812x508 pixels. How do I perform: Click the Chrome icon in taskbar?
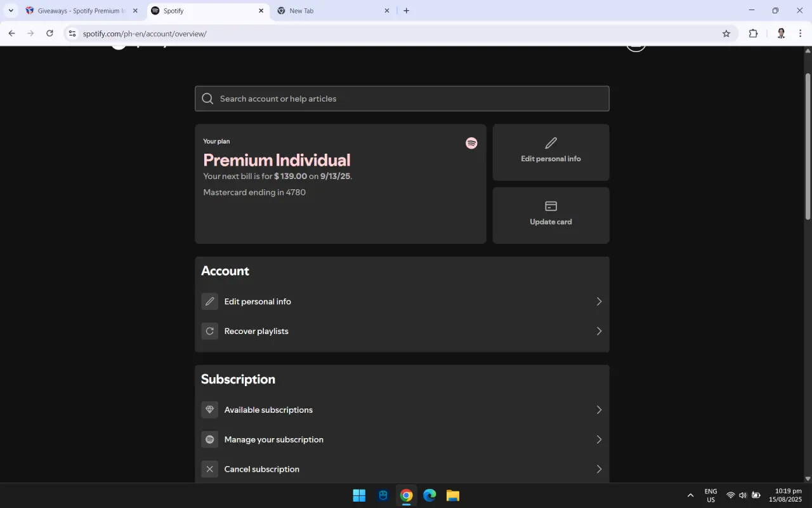(406, 495)
